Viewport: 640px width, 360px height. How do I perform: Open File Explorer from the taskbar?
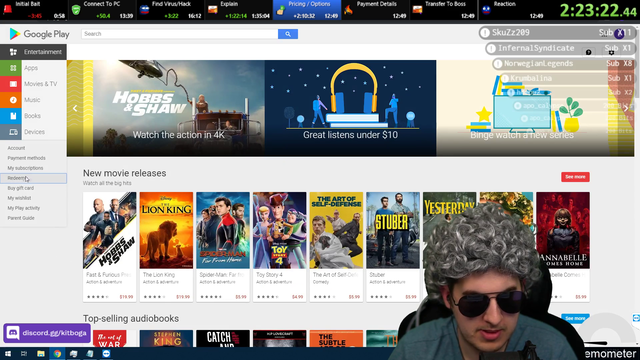(x=40, y=353)
